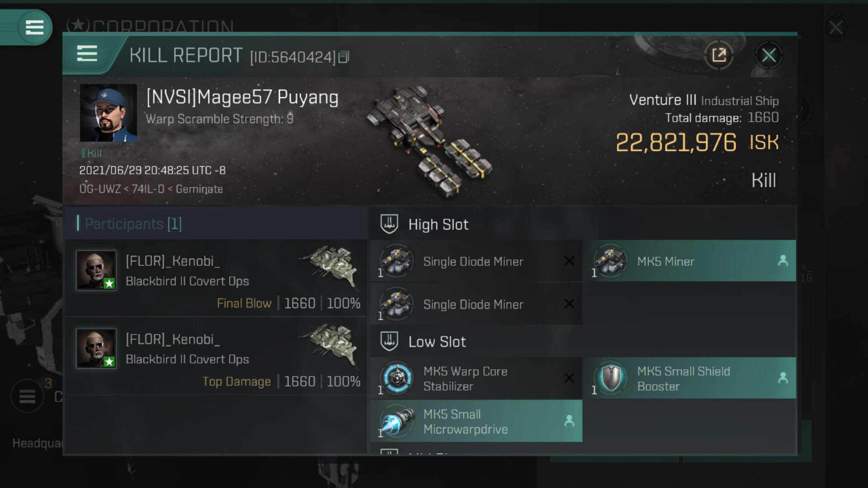Copy the kill report ID

coord(344,57)
